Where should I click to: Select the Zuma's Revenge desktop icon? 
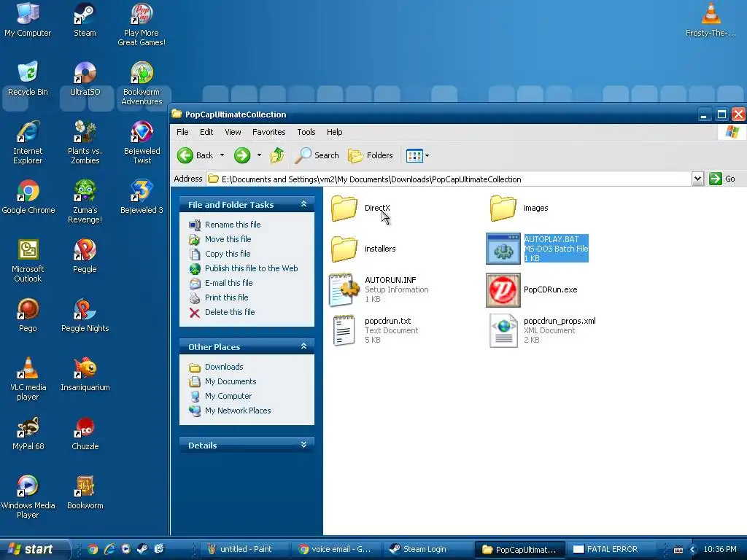[85, 201]
